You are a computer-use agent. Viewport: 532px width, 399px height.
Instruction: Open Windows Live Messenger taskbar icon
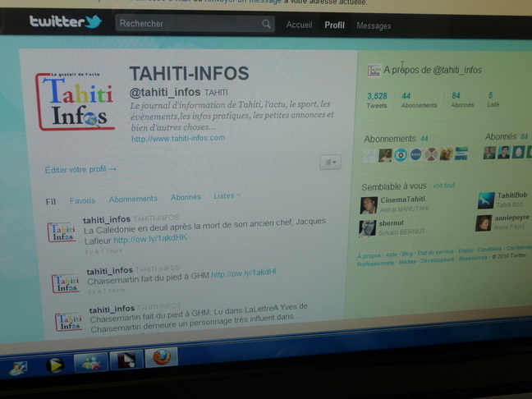click(x=91, y=362)
